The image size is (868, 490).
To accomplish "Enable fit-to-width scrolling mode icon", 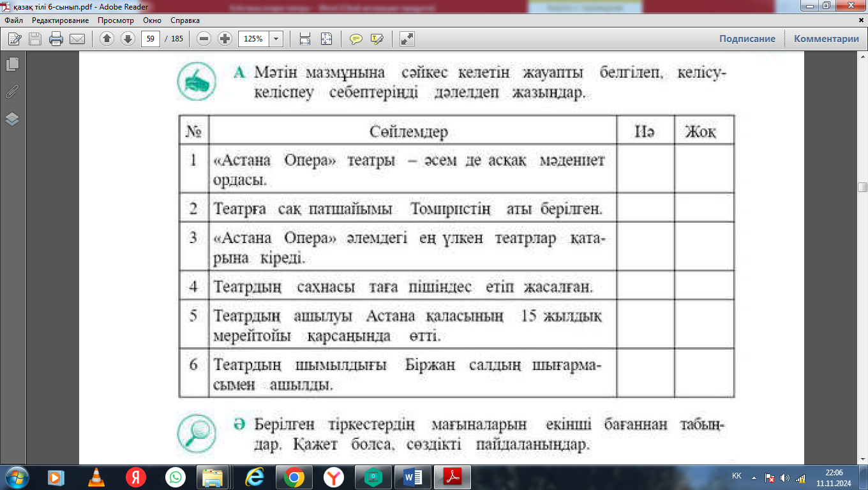I will pos(305,39).
